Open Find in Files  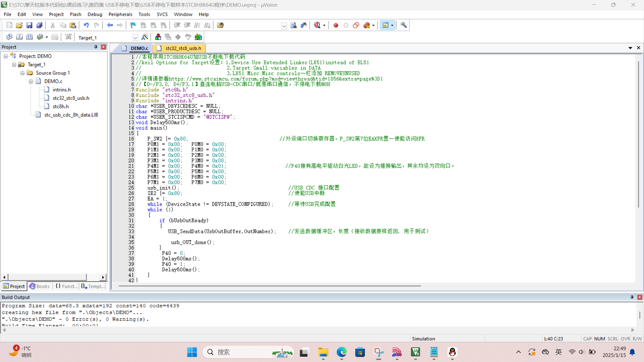pos(220,25)
